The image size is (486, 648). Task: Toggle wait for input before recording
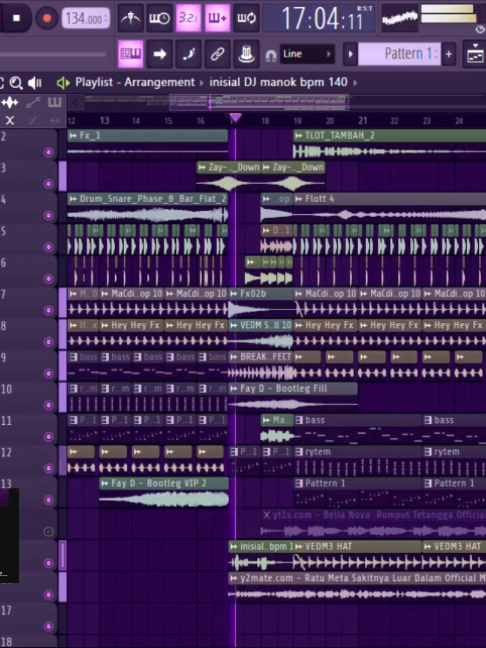coord(159,18)
